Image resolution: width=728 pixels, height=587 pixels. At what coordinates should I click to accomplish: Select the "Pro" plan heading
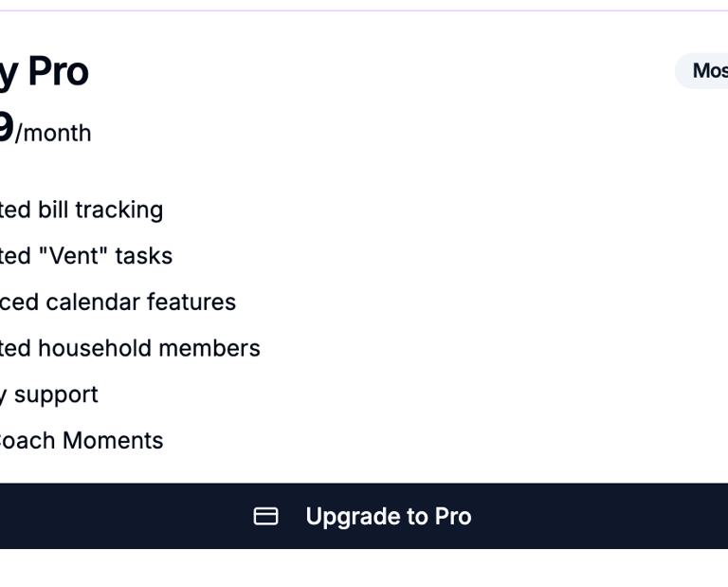click(x=57, y=72)
